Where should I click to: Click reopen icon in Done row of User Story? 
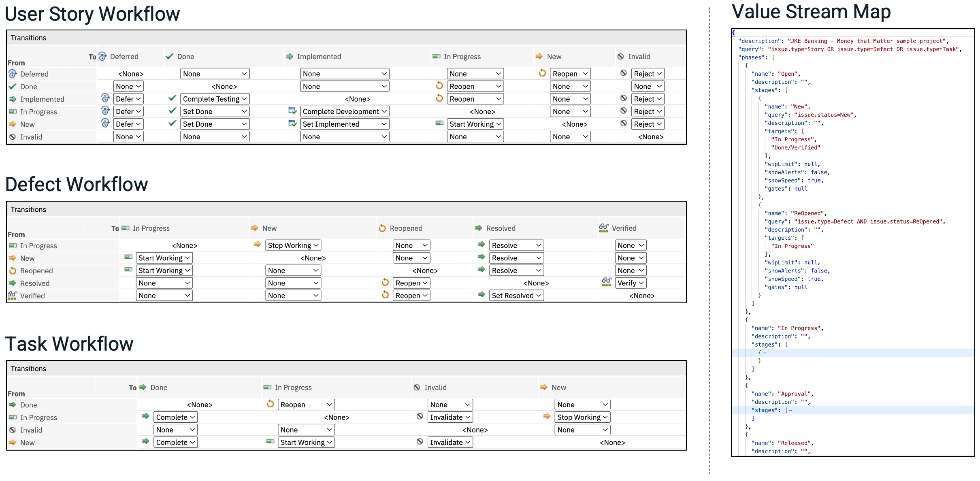click(x=439, y=85)
